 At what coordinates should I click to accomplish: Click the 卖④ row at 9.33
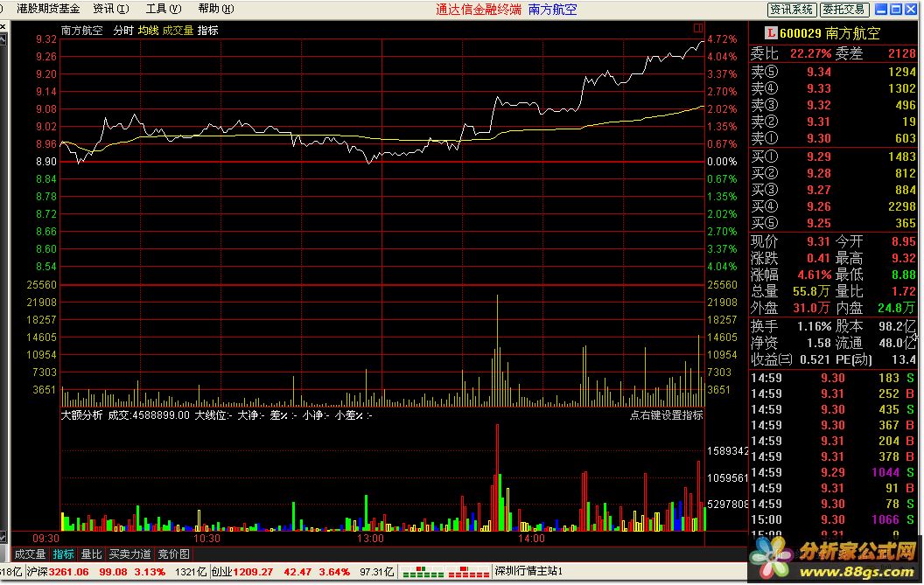click(833, 88)
